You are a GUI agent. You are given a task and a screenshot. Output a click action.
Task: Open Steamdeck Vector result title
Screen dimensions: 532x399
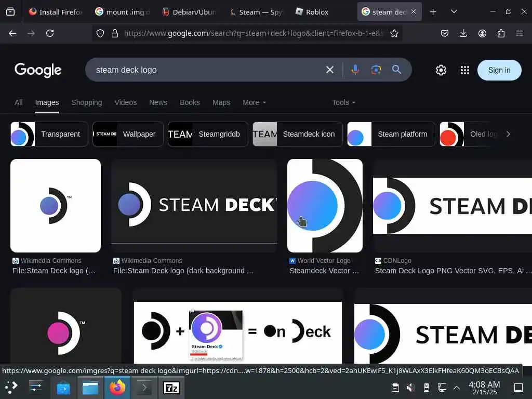point(324,271)
